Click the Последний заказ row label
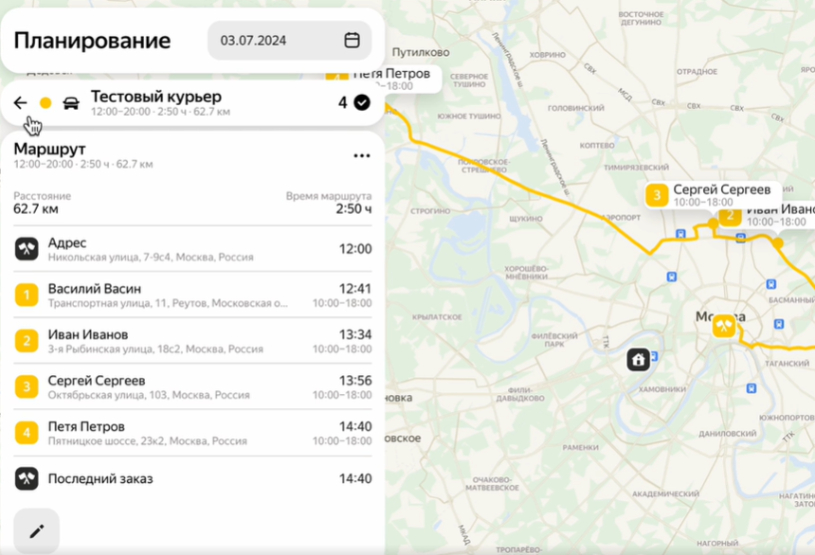 [100, 479]
